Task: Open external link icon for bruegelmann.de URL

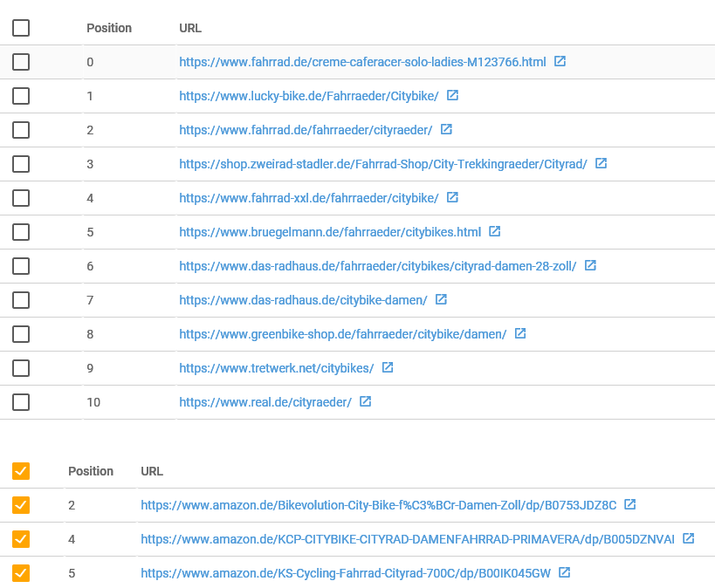Action: tap(495, 231)
